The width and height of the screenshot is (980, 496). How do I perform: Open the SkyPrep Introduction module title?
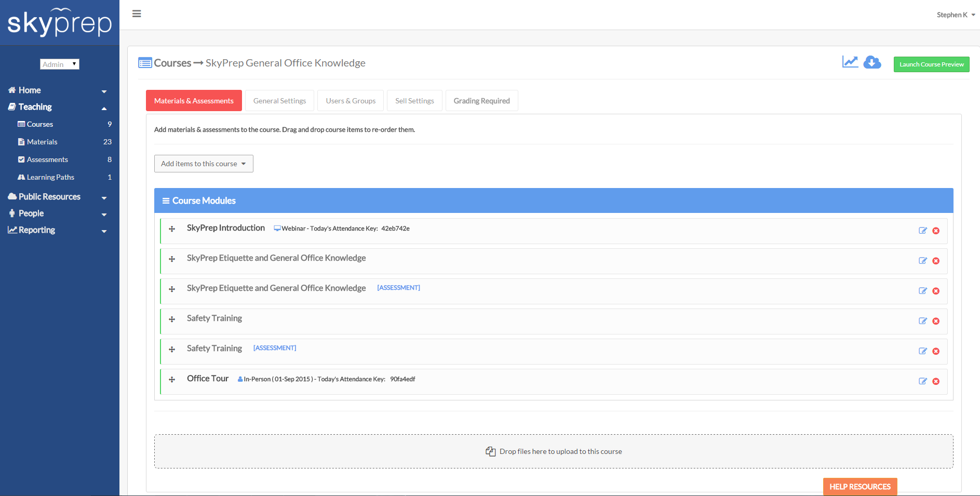click(226, 228)
